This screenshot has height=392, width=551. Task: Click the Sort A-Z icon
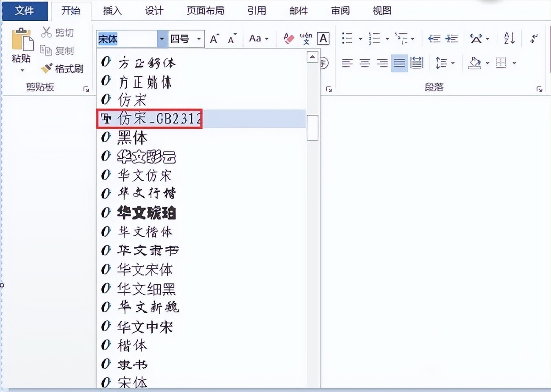509,39
